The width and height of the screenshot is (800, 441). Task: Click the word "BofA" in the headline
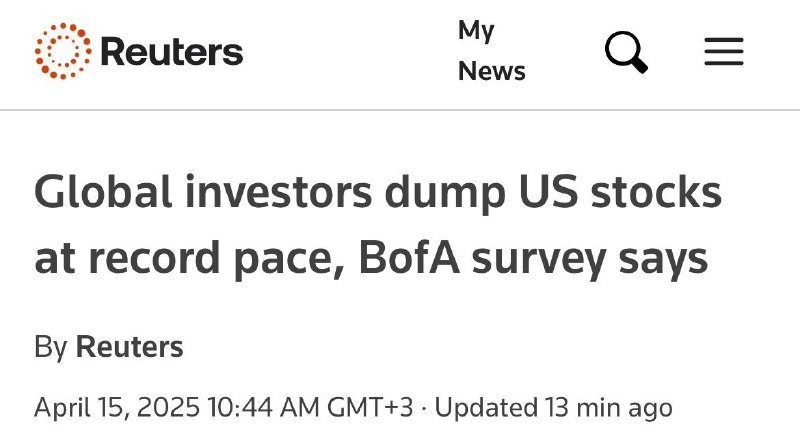(x=410, y=258)
